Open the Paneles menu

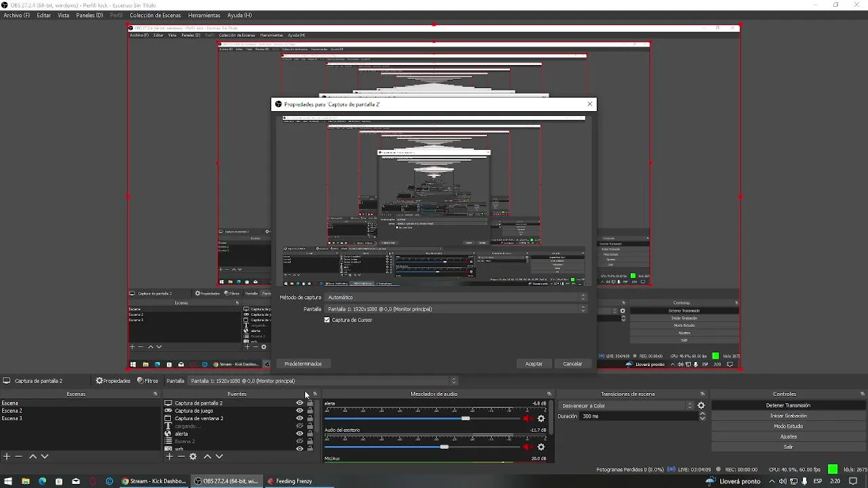[90, 15]
